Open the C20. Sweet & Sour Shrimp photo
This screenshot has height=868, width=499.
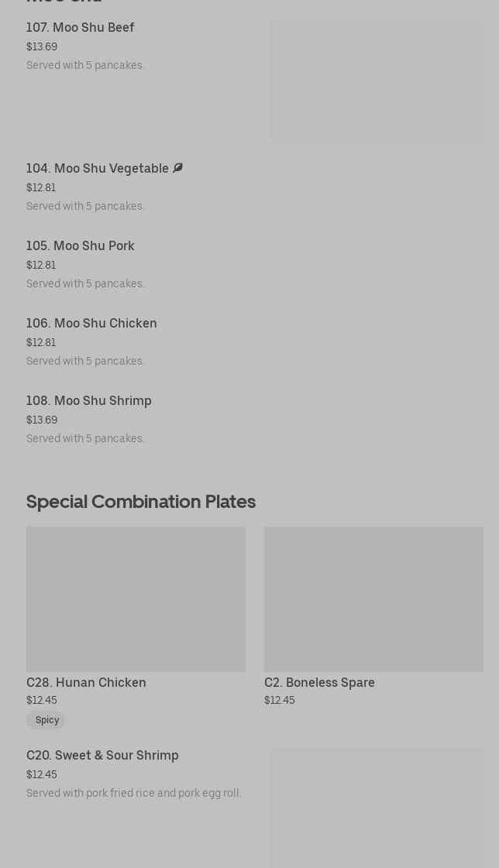[x=377, y=808]
